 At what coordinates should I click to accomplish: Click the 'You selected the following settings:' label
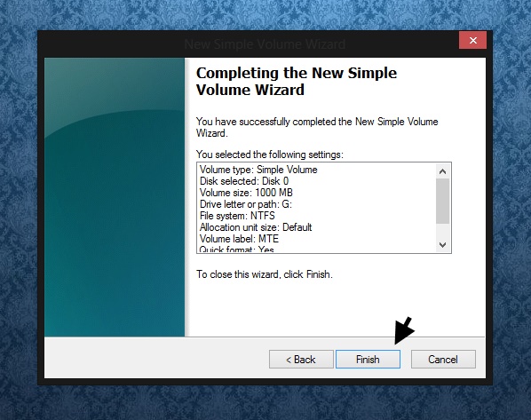(x=270, y=155)
